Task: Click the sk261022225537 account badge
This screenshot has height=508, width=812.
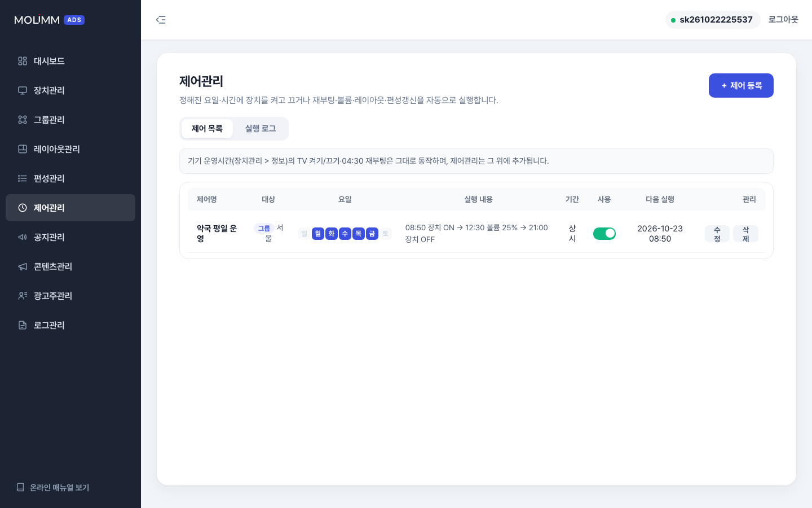Action: 713,20
